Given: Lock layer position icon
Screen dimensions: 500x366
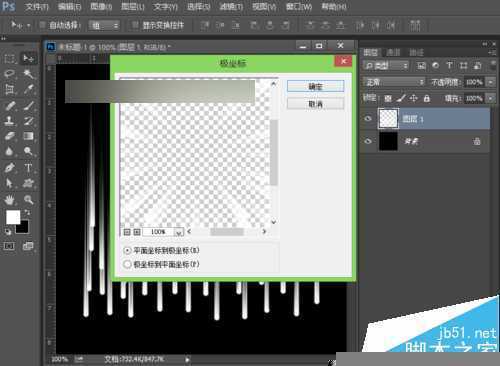Looking at the screenshot, I should coord(413,98).
